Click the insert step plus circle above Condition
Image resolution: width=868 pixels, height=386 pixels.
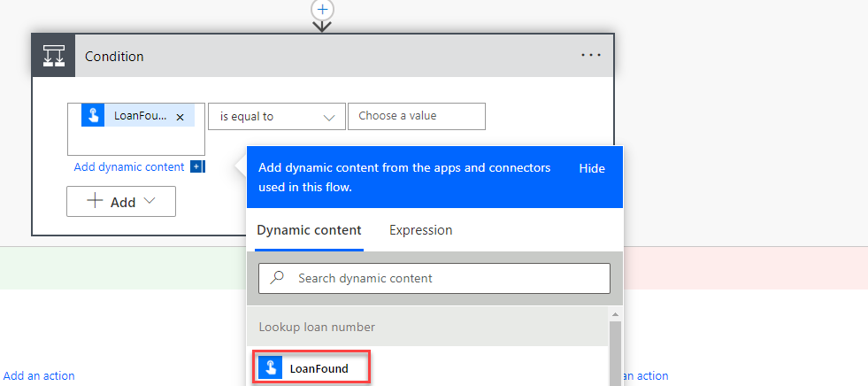click(x=322, y=9)
